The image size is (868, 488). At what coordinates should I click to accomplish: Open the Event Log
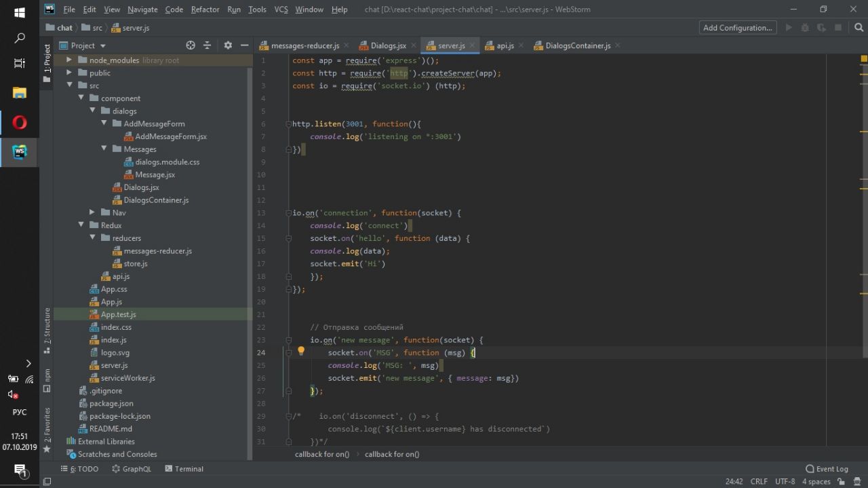pos(827,469)
